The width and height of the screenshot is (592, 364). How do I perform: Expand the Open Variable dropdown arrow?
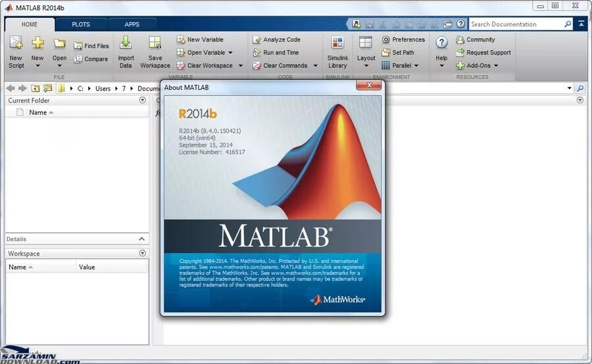pyautogui.click(x=230, y=53)
